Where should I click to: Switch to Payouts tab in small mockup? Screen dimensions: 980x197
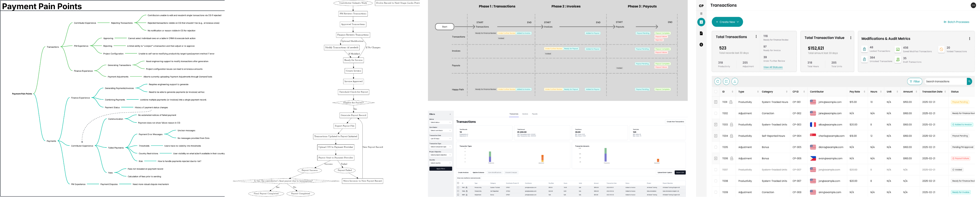(x=534, y=114)
